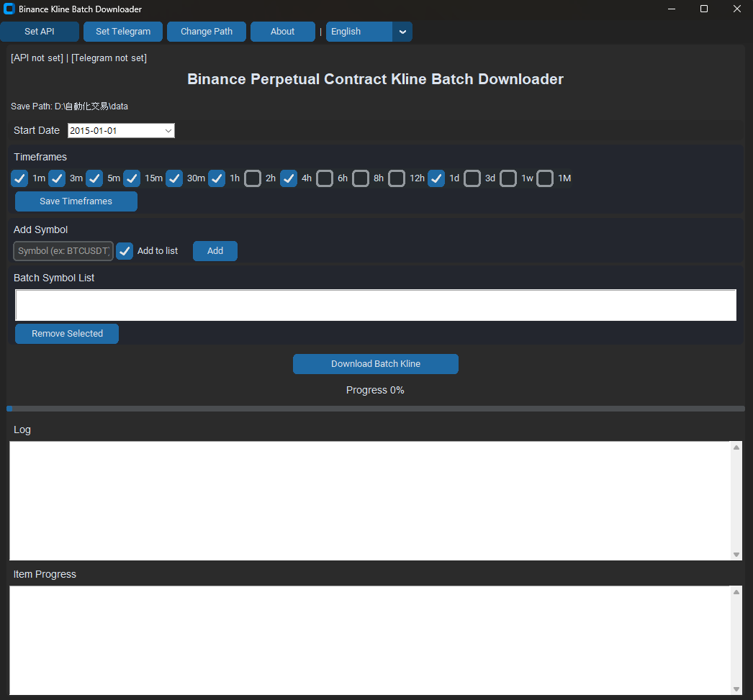The width and height of the screenshot is (753, 700).
Task: Click inside the Item Progress text area
Action: 370,640
